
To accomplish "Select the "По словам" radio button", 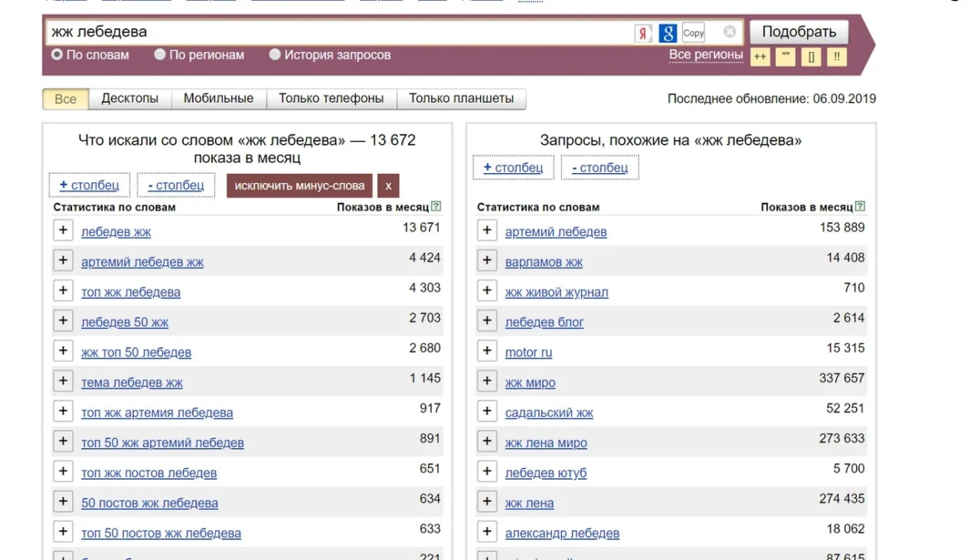I will [x=57, y=55].
